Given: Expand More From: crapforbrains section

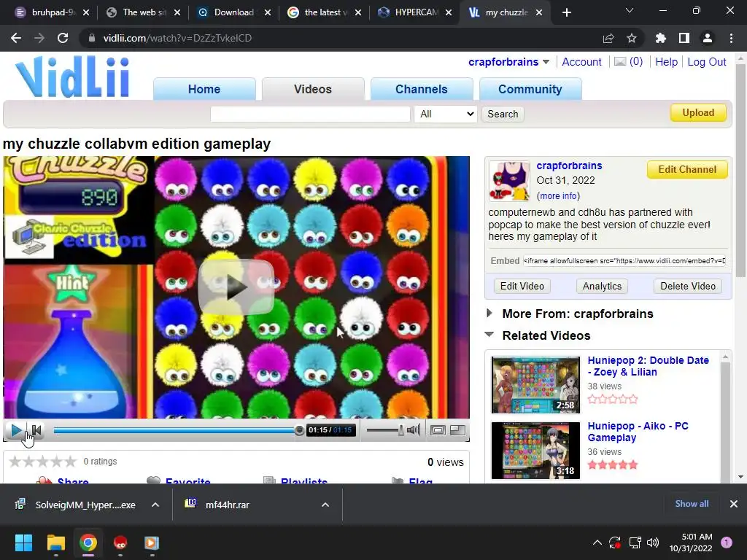Looking at the screenshot, I should click(x=489, y=313).
